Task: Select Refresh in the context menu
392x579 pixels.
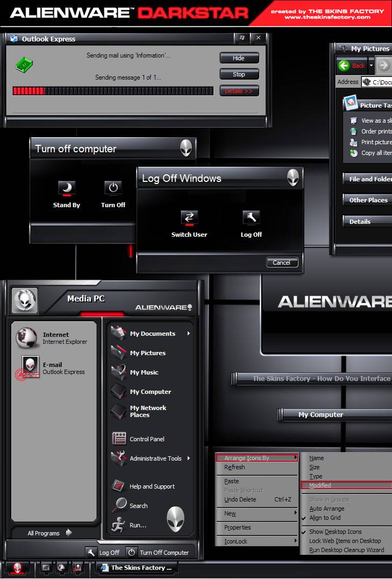Action: (x=234, y=467)
